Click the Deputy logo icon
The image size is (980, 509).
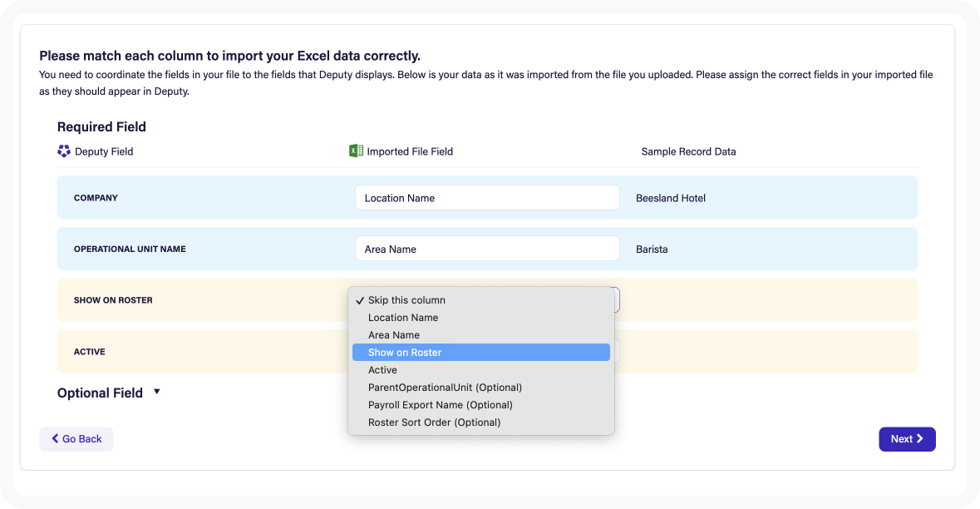[64, 151]
